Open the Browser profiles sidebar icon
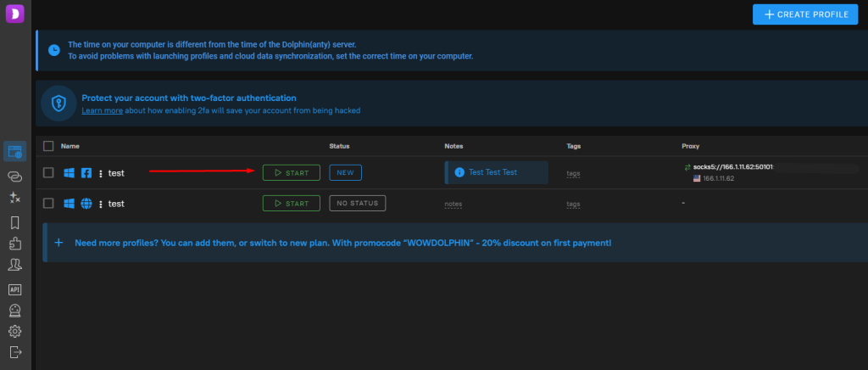868x370 pixels. [x=15, y=151]
